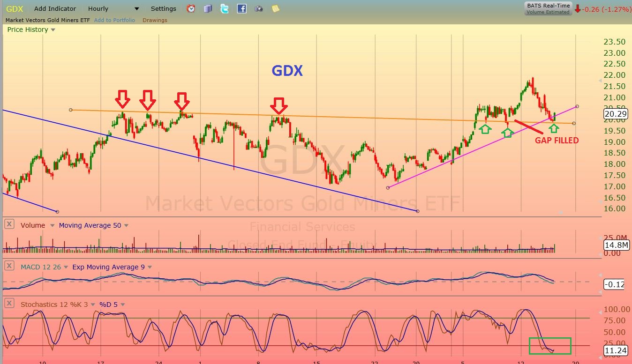Select the orange trendline's left endpoint handle
This screenshot has width=632, height=364.
pyautogui.click(x=71, y=110)
